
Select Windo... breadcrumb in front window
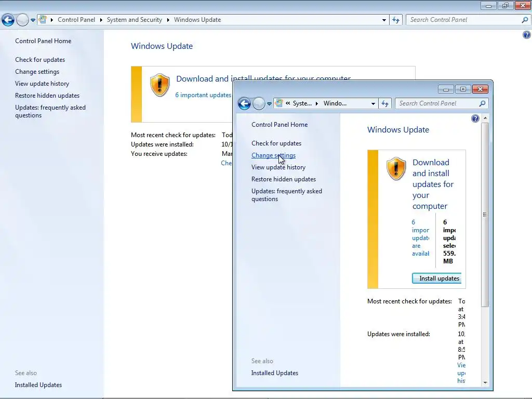click(x=335, y=103)
